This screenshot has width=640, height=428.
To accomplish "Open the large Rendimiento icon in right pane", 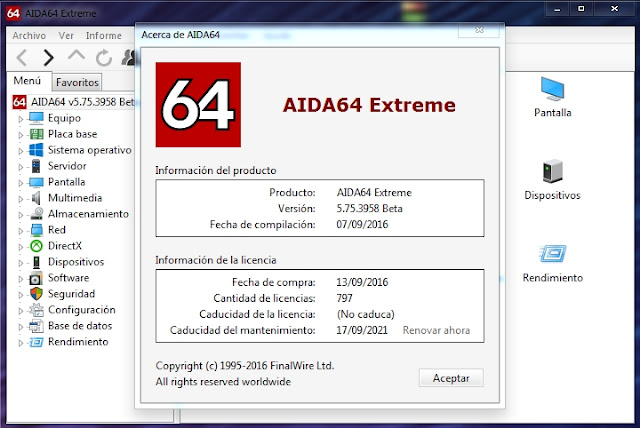I will click(x=552, y=253).
